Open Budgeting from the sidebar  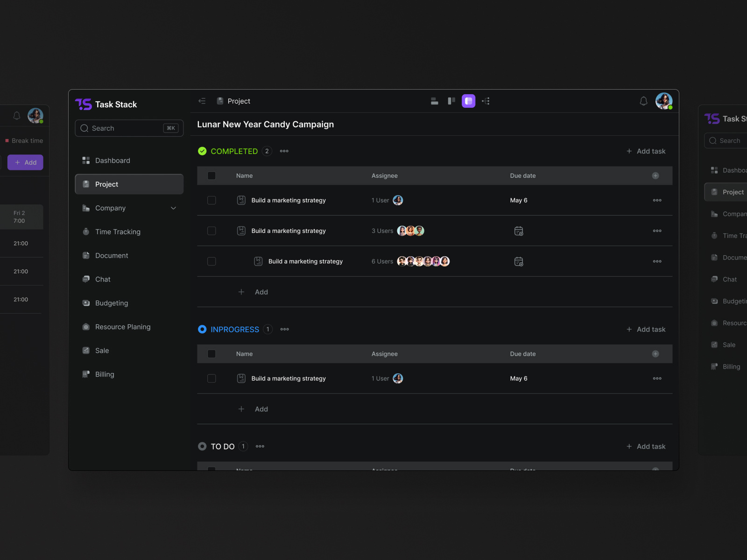[111, 303]
